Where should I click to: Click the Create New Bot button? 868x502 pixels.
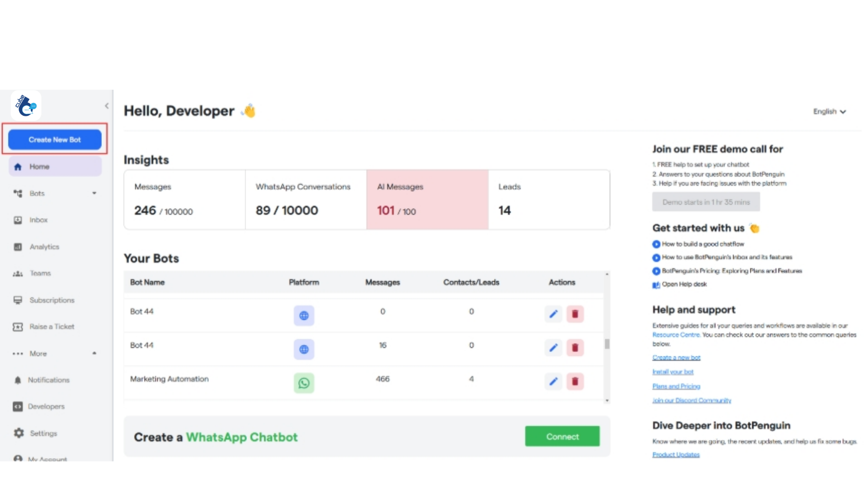[54, 139]
